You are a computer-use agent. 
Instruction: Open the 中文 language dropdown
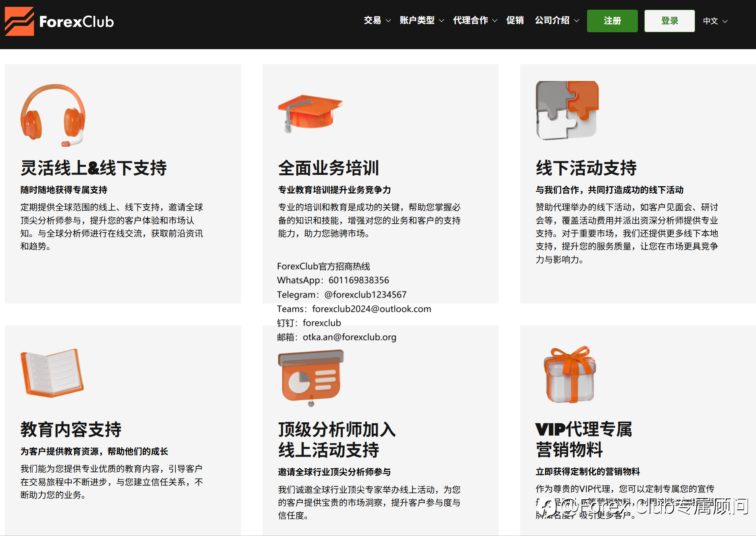tap(715, 21)
